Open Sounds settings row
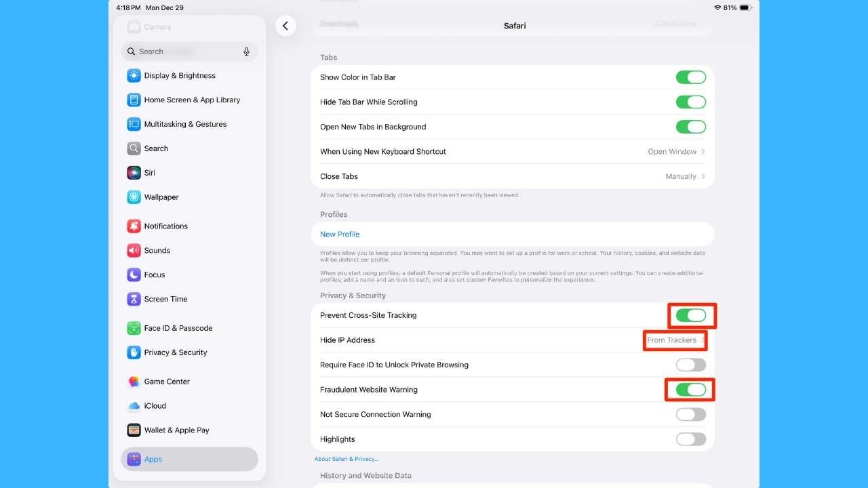The height and width of the screenshot is (488, 868). tap(189, 251)
